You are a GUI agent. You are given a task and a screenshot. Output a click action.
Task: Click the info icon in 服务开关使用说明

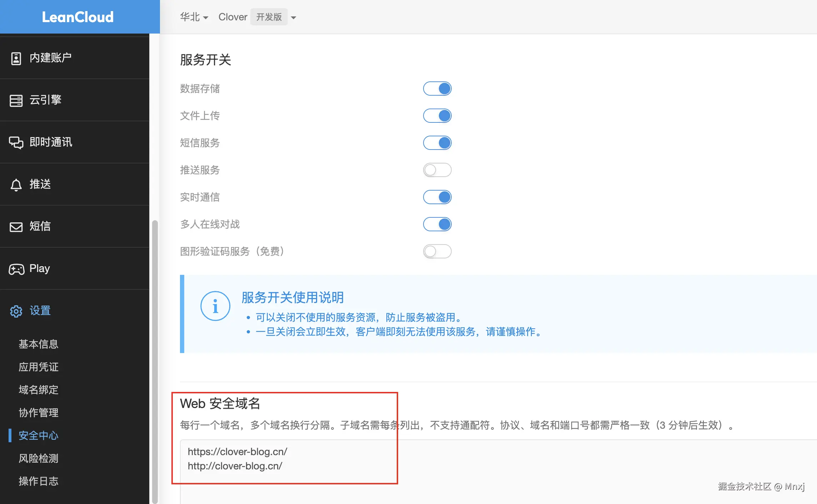tap(215, 306)
